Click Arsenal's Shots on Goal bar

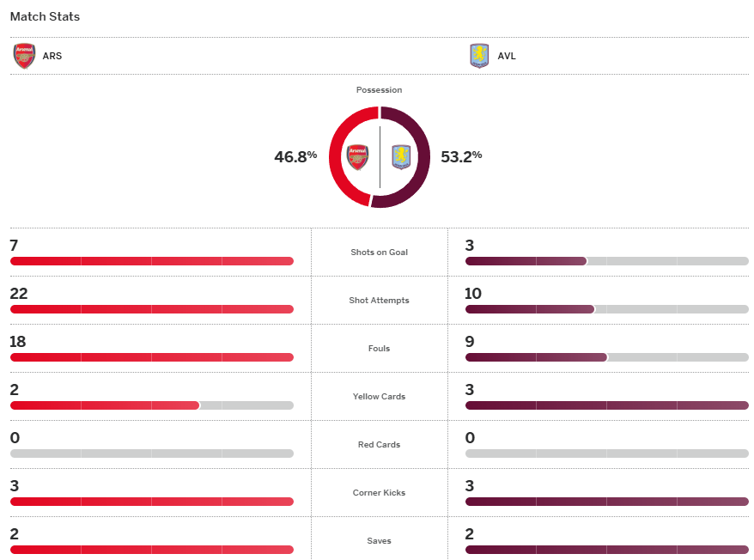pyautogui.click(x=151, y=261)
